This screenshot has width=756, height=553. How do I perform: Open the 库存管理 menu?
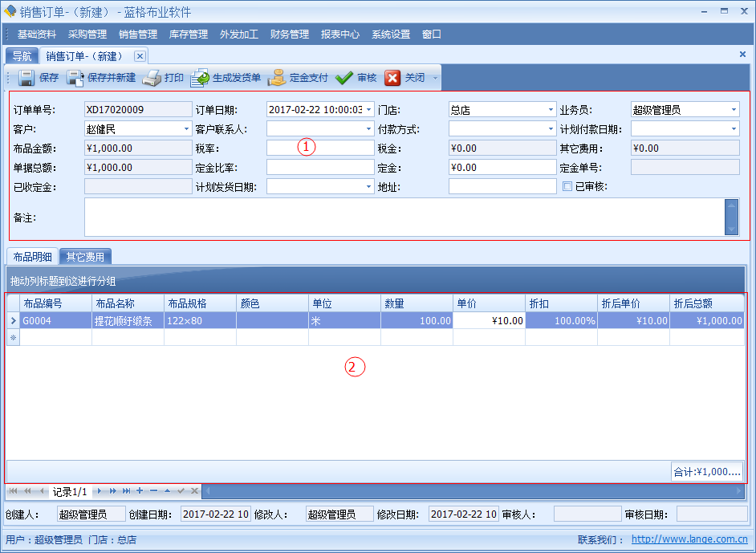189,35
